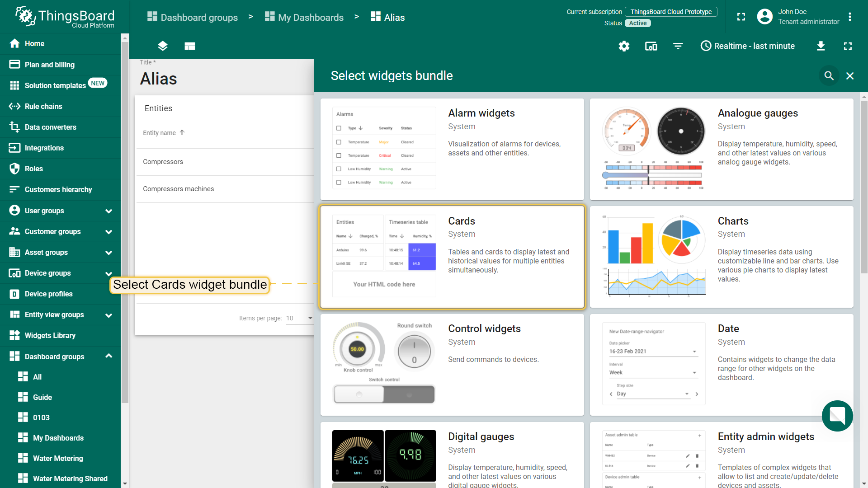Viewport: 868px width, 488px height.
Task: Open layout management icon in toolbar
Action: [190, 46]
